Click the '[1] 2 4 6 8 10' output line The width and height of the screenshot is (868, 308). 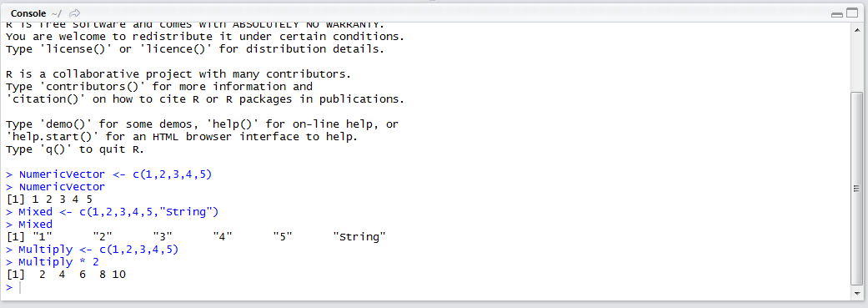coord(66,275)
